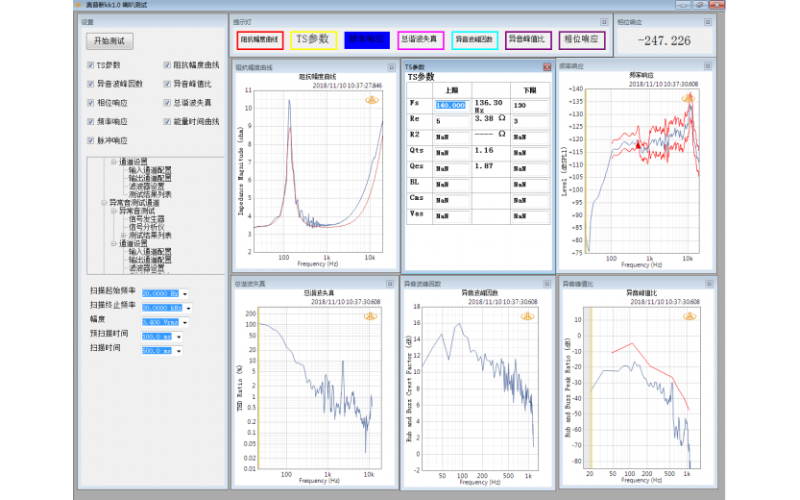Disable the 频率响应 checkbox
The image size is (800, 500).
coord(91,121)
